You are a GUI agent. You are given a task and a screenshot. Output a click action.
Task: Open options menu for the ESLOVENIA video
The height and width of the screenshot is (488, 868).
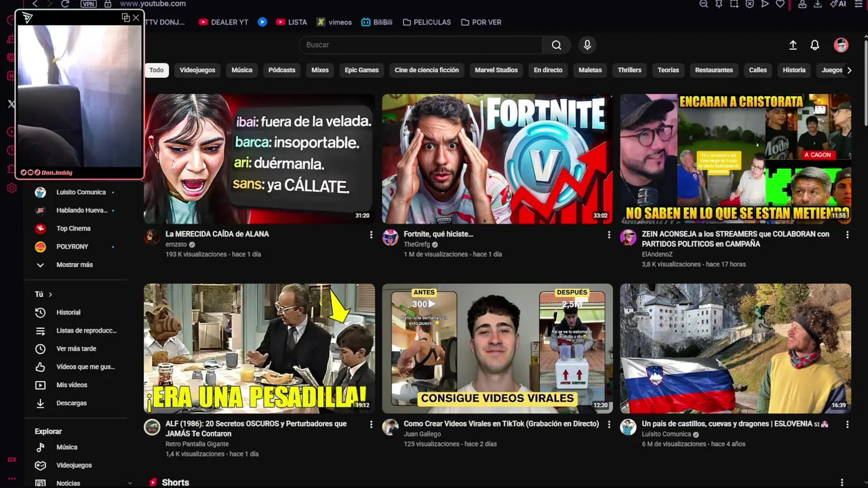click(847, 424)
